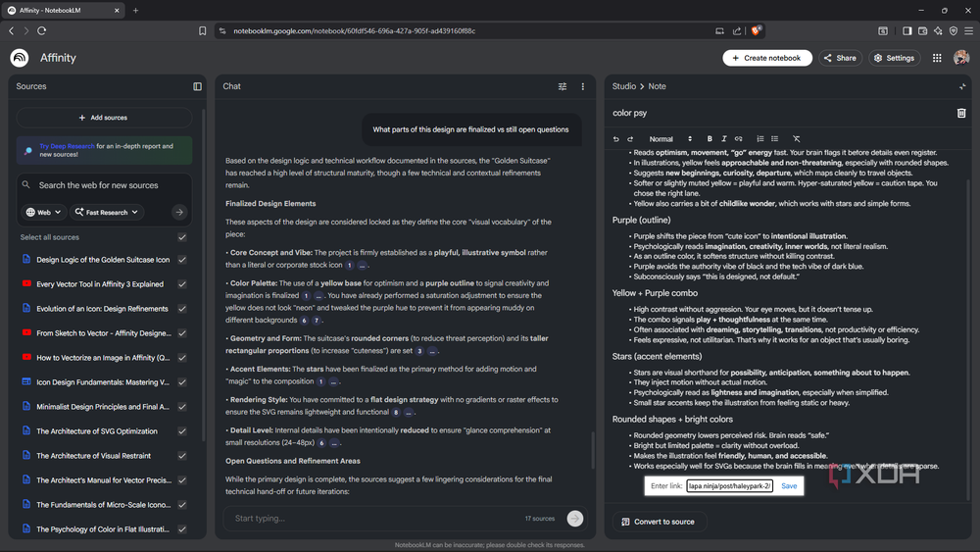Click Convert to source button
Image resolution: width=980 pixels, height=552 pixels.
pyautogui.click(x=660, y=522)
